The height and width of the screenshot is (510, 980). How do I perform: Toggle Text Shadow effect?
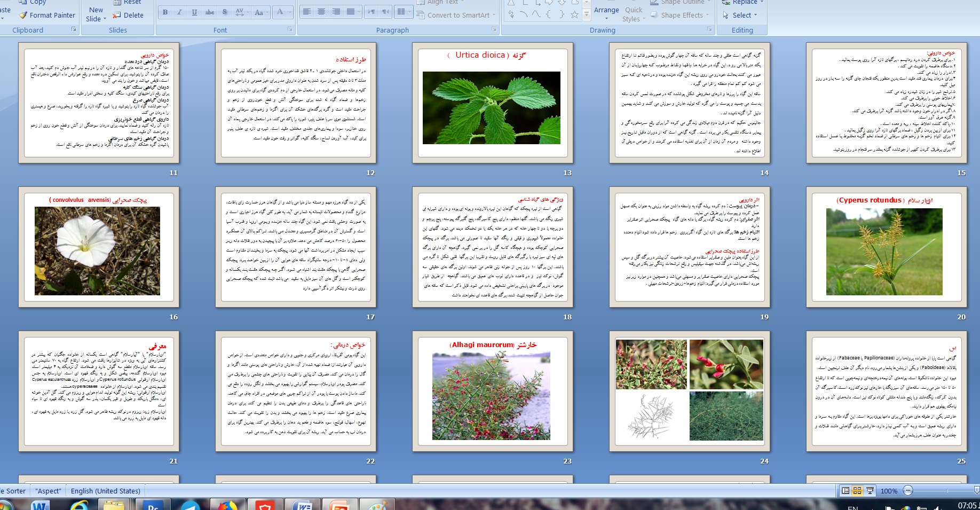coord(225,12)
